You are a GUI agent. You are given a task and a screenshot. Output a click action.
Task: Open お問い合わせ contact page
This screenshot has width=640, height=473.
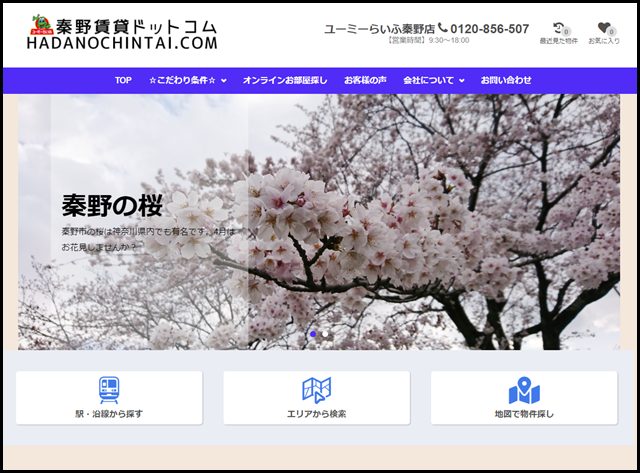(x=506, y=80)
